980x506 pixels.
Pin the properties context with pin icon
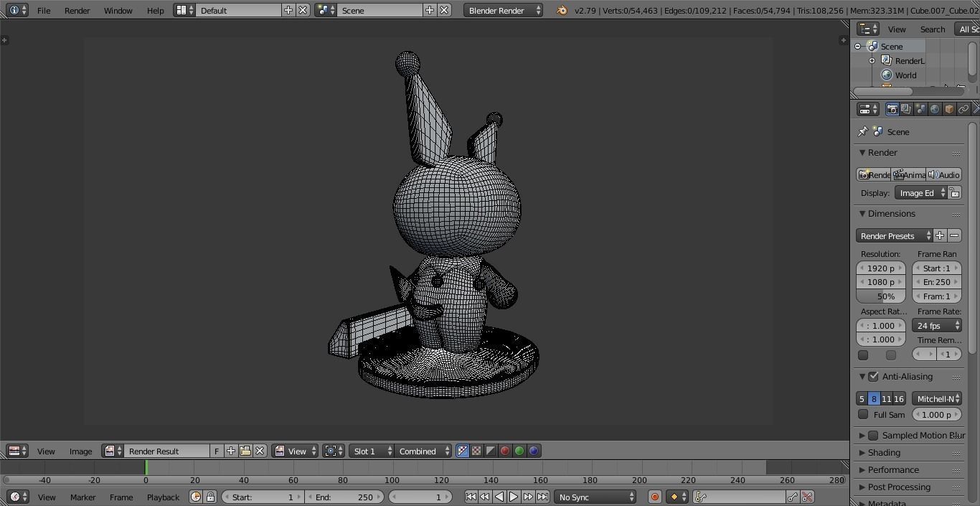coord(863,131)
